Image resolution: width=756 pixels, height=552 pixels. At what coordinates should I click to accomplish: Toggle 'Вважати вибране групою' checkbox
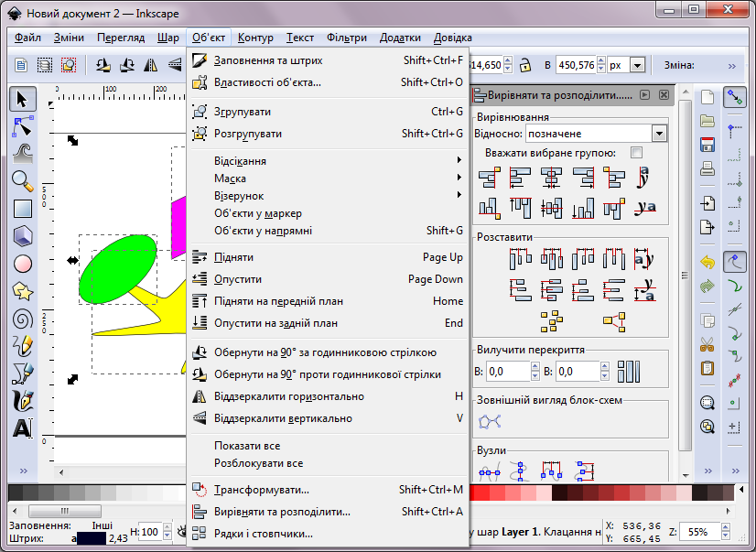coord(636,153)
